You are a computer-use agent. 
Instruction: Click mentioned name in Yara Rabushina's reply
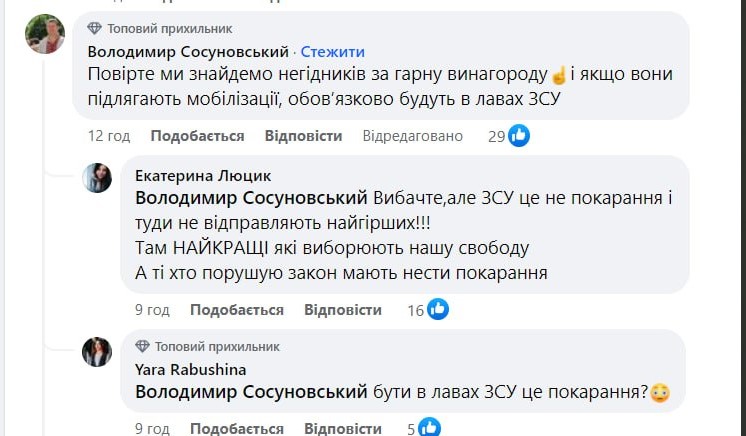[250, 392]
